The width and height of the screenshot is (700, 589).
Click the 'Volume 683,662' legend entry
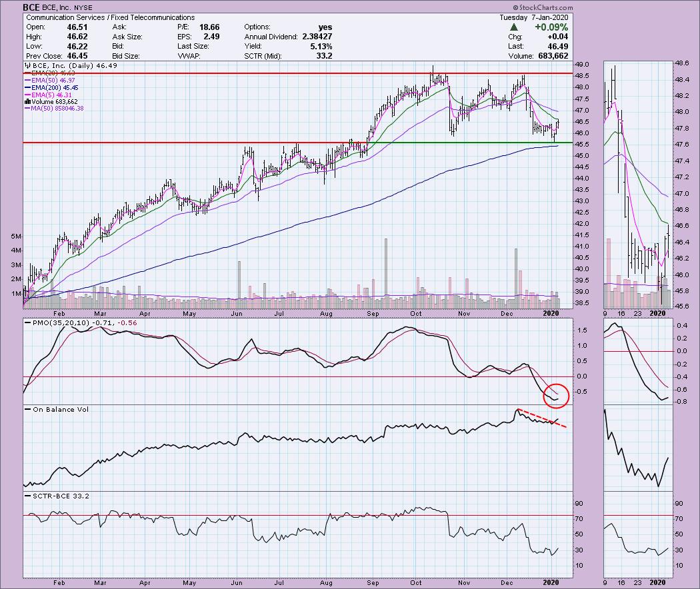coord(55,102)
